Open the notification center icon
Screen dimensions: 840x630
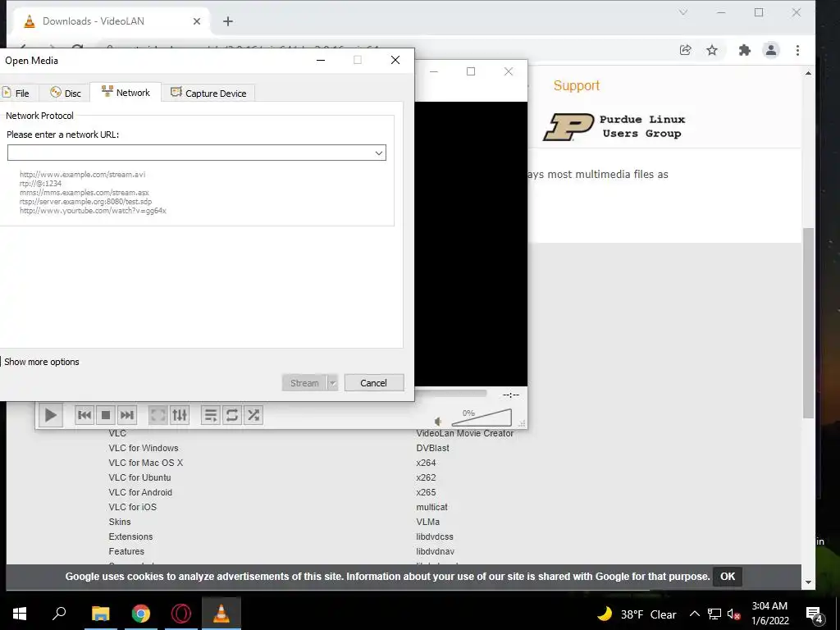pos(815,614)
